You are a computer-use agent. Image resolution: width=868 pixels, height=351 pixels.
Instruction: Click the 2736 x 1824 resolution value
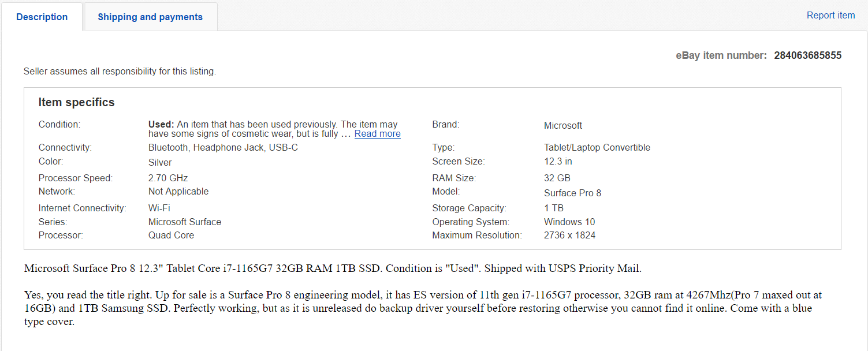coord(569,236)
